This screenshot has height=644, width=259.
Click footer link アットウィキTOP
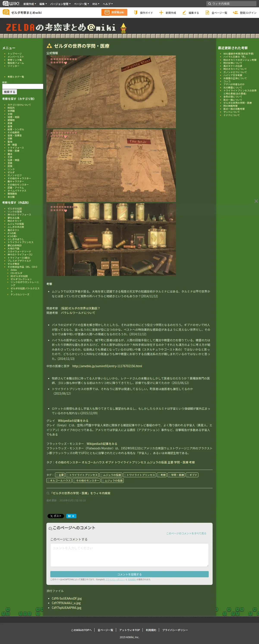[x=129, y=630]
